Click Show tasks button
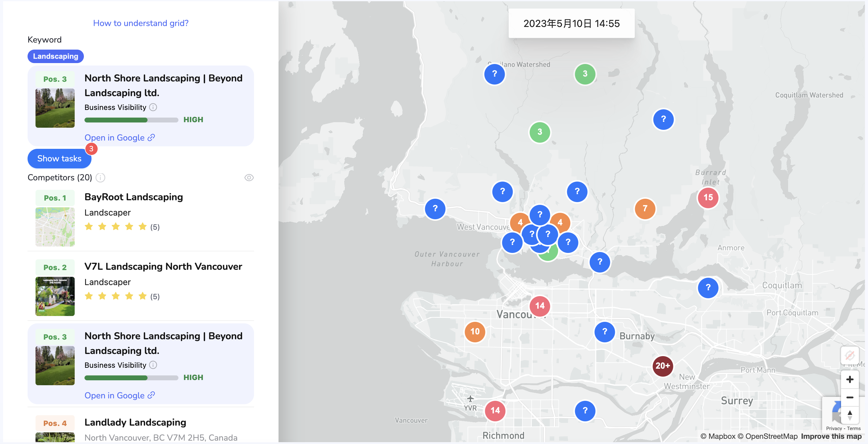 (x=59, y=158)
